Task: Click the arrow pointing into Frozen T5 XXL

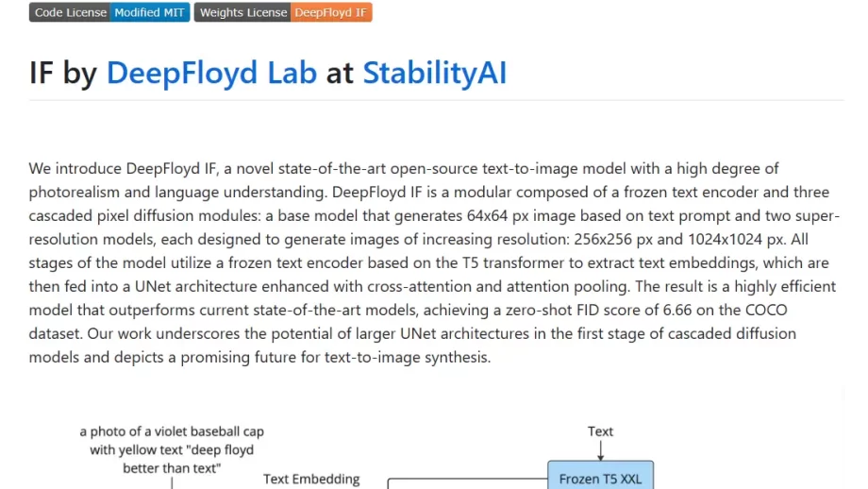Action: (601, 451)
